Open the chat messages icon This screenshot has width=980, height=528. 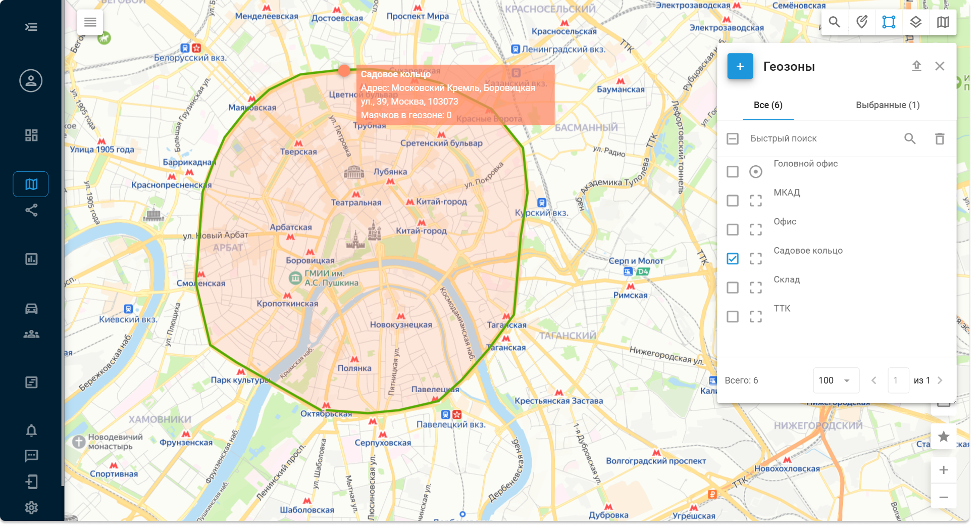tap(31, 456)
